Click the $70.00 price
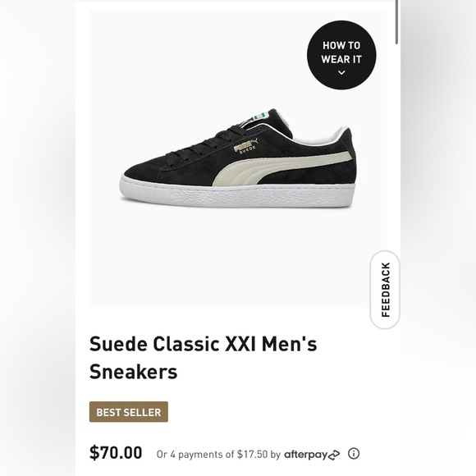 (116, 453)
